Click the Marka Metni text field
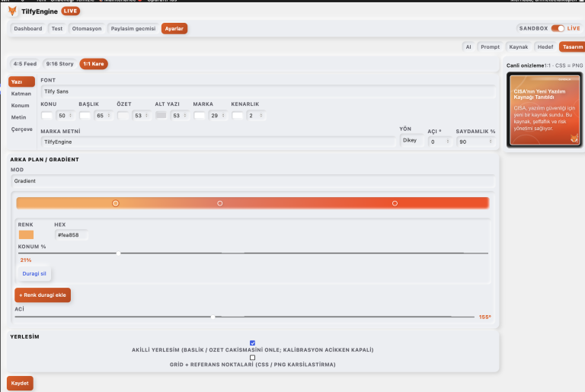Viewport: 585px width, 392px height. [x=219, y=142]
